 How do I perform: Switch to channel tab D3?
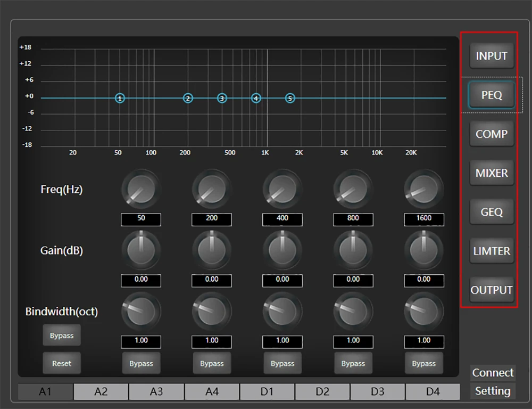(378, 391)
